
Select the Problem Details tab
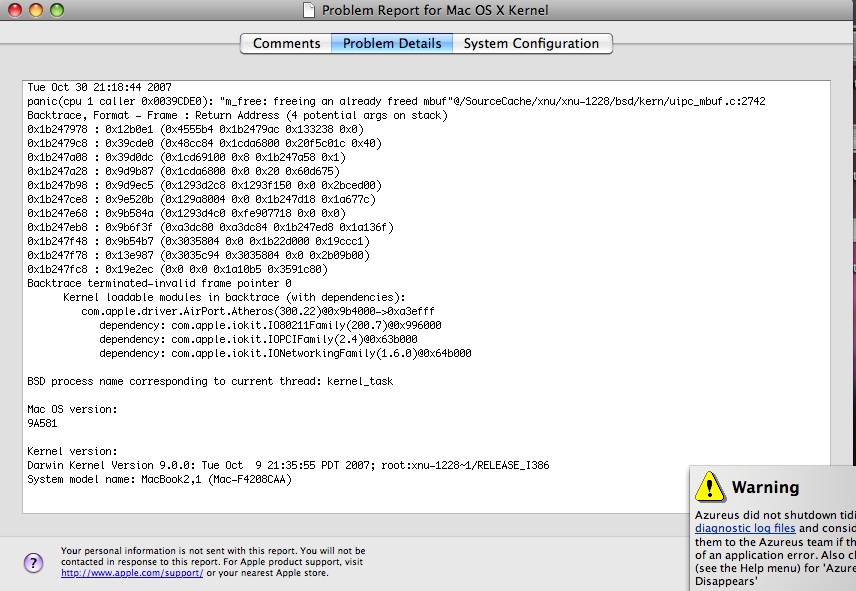click(x=392, y=43)
